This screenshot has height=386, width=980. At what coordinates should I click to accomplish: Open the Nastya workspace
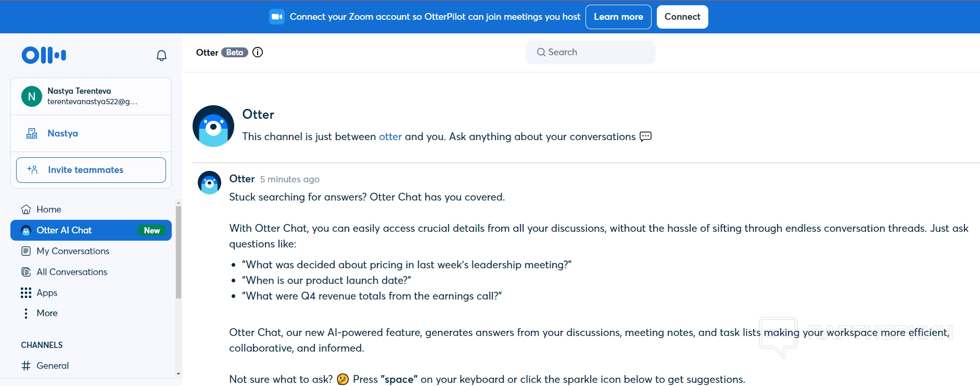coord(62,133)
